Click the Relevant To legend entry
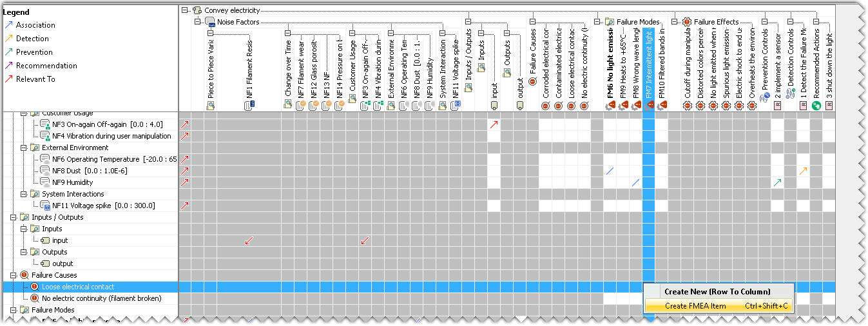868x326 pixels. (29, 79)
